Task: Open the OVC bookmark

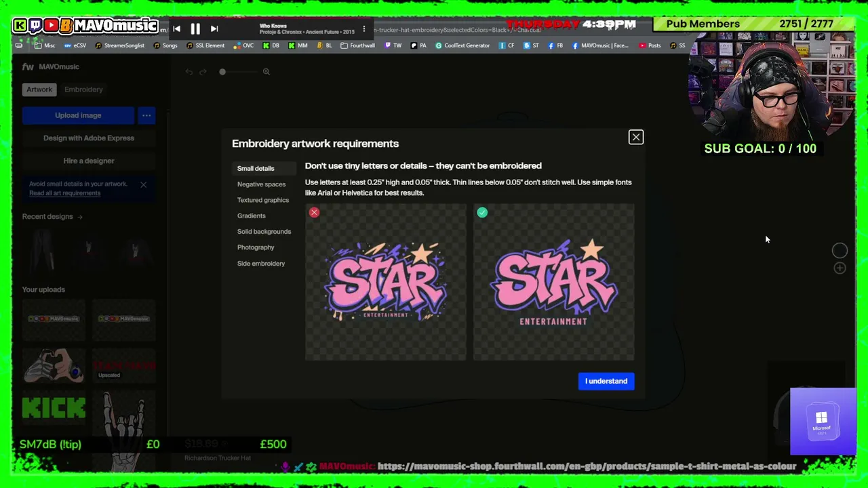Action: (243, 46)
